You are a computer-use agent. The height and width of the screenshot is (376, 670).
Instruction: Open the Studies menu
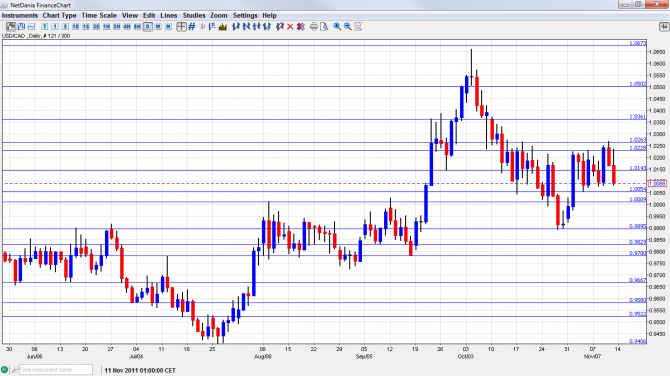click(x=194, y=15)
